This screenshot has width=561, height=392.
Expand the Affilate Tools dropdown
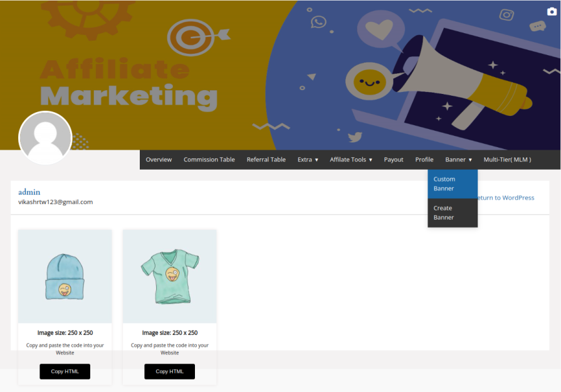coord(350,159)
